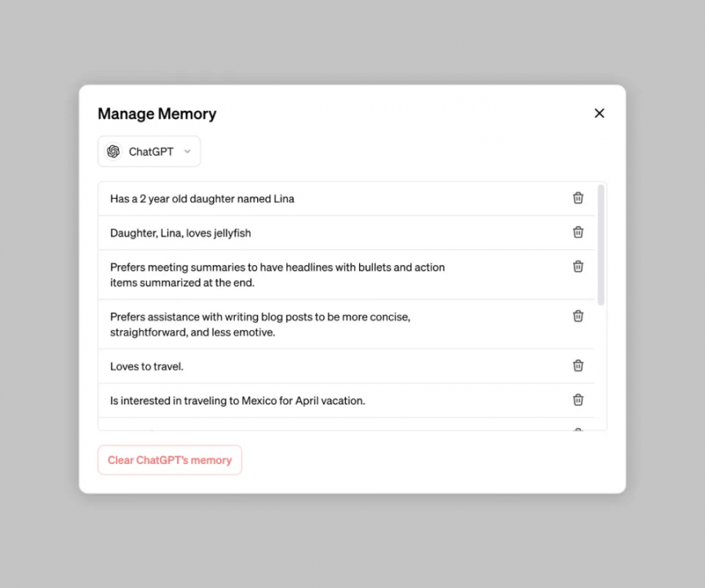Expand the ChatGPT dropdown chevron
Image resolution: width=705 pixels, height=588 pixels.
tap(188, 152)
